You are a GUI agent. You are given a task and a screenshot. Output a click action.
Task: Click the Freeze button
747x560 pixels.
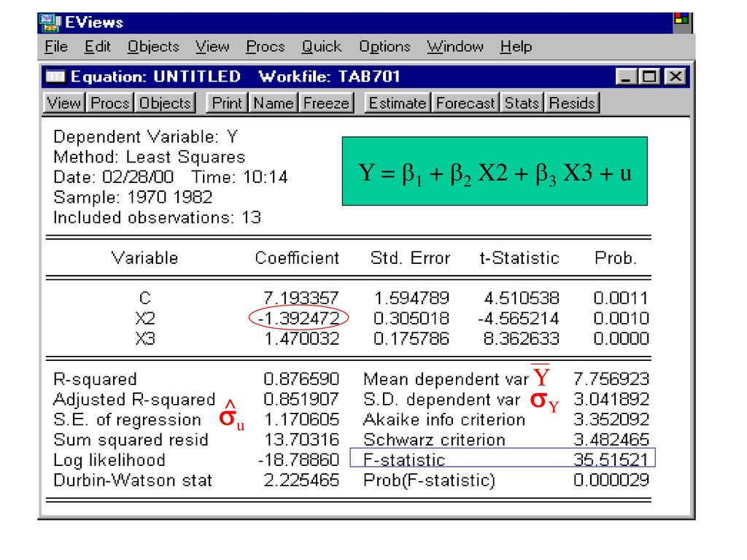[326, 103]
